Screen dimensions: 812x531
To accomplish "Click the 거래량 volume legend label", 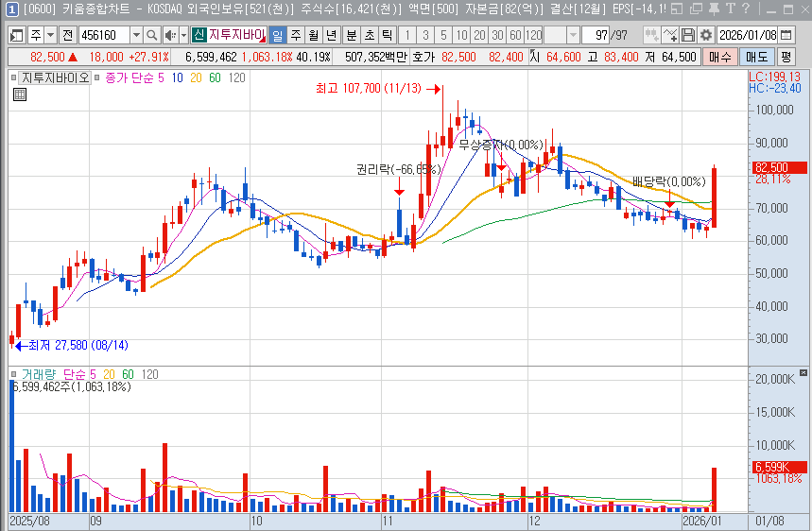I will click(39, 374).
